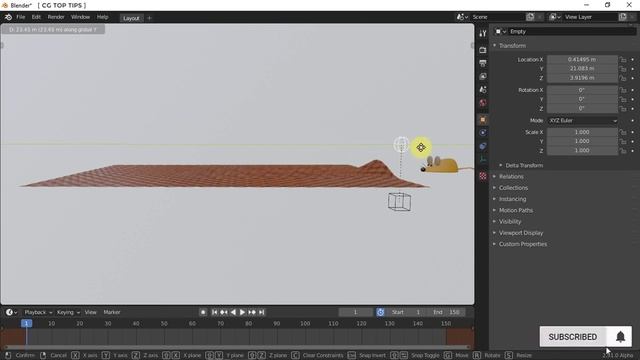
Task: Click the view layer browse icon
Action: 554,17
